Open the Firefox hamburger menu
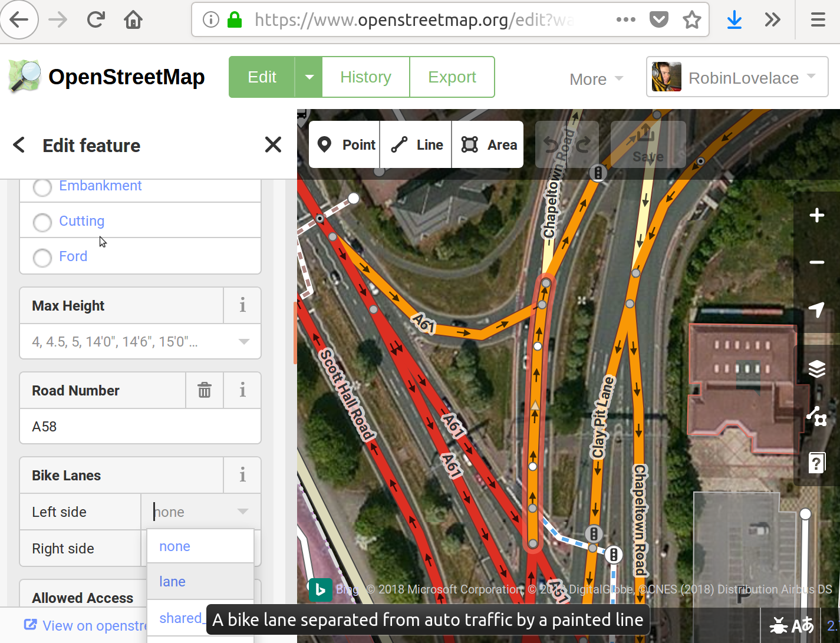The image size is (840, 643). pyautogui.click(x=818, y=20)
